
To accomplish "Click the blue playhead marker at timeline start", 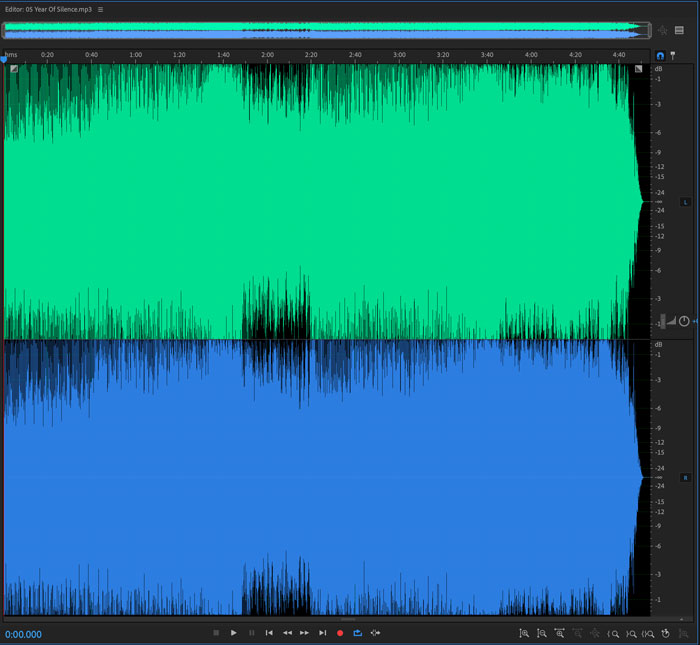I will (x=4, y=59).
